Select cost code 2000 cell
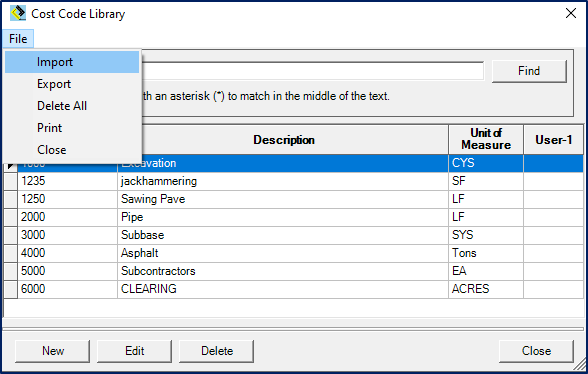The image size is (588, 374). [68, 217]
